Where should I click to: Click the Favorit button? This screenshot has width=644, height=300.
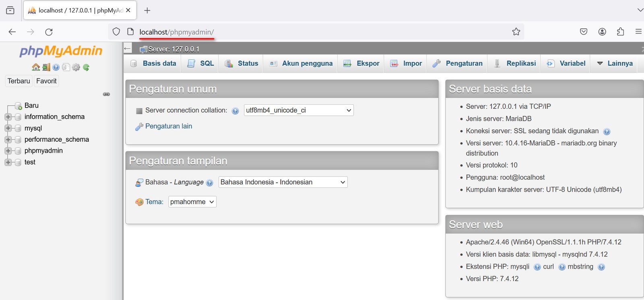tap(46, 81)
